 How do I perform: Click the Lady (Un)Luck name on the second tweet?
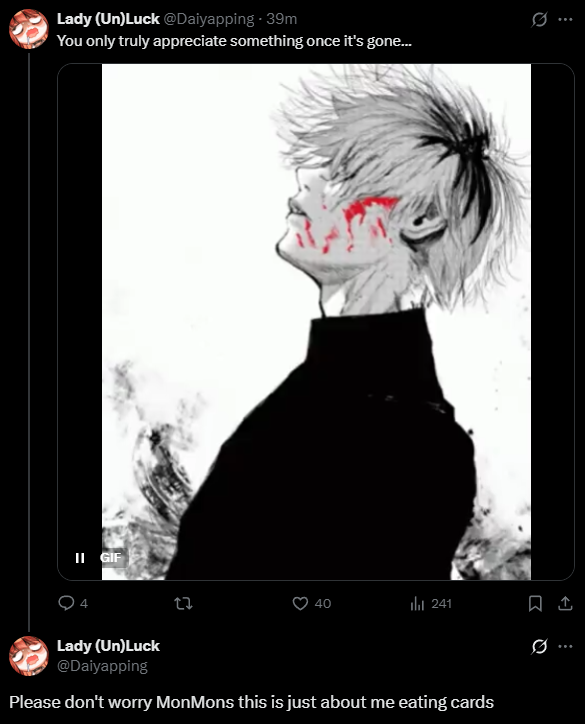click(x=108, y=646)
